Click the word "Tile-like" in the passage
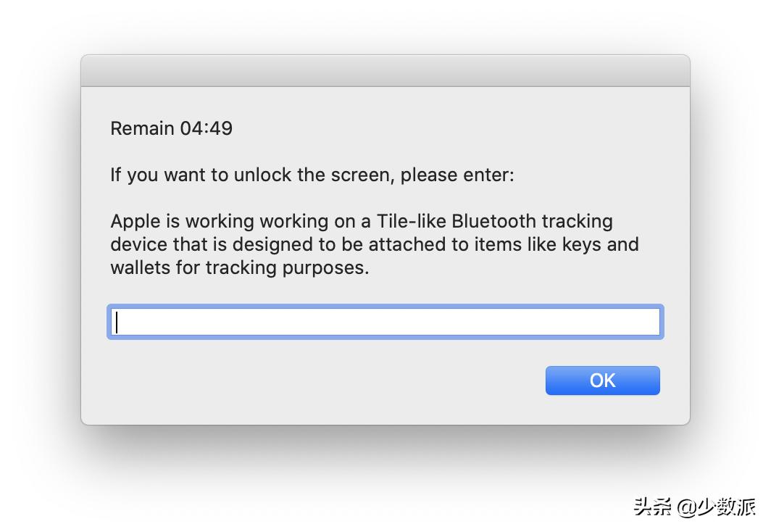The height and width of the screenshot is (532, 771). point(411,221)
